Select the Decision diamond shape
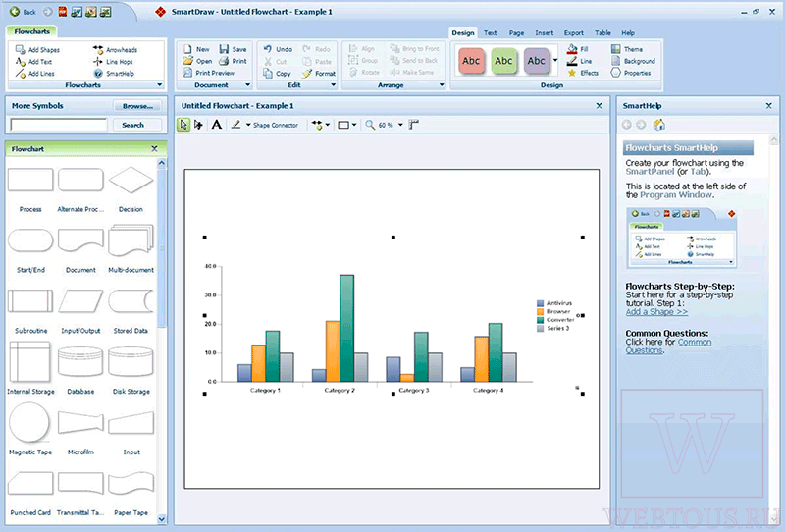Image resolution: width=785 pixels, height=532 pixels. [x=131, y=180]
